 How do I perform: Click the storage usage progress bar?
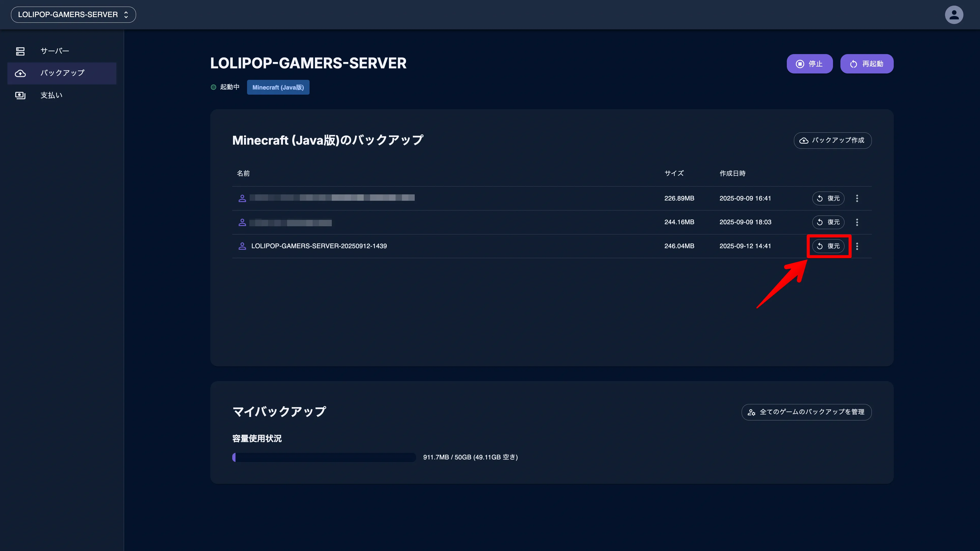click(324, 457)
